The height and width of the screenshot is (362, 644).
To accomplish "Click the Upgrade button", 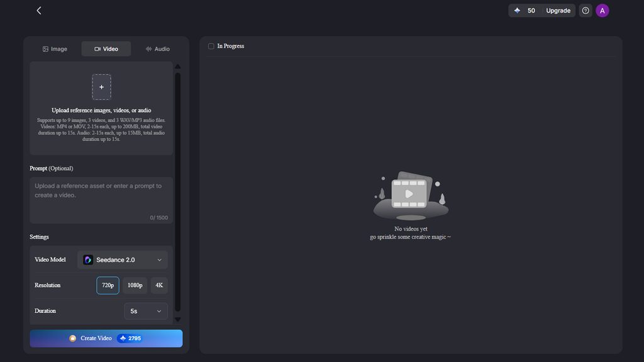I will point(558,11).
